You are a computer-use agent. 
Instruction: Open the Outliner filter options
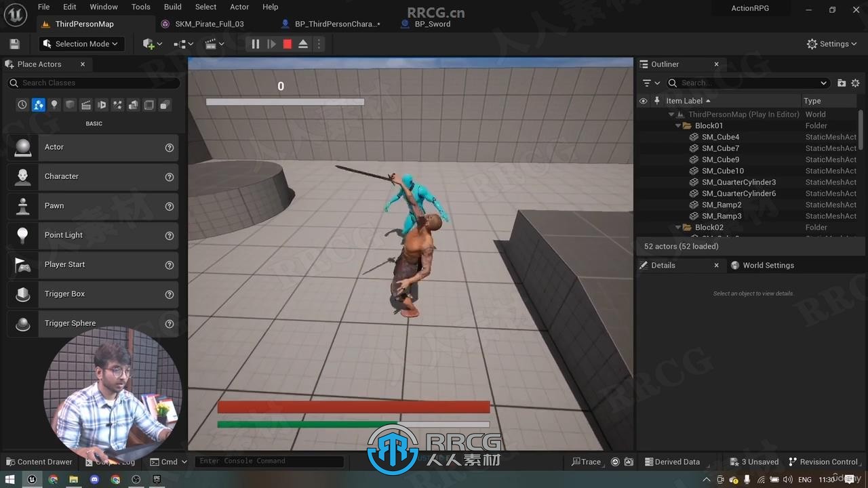coord(651,83)
